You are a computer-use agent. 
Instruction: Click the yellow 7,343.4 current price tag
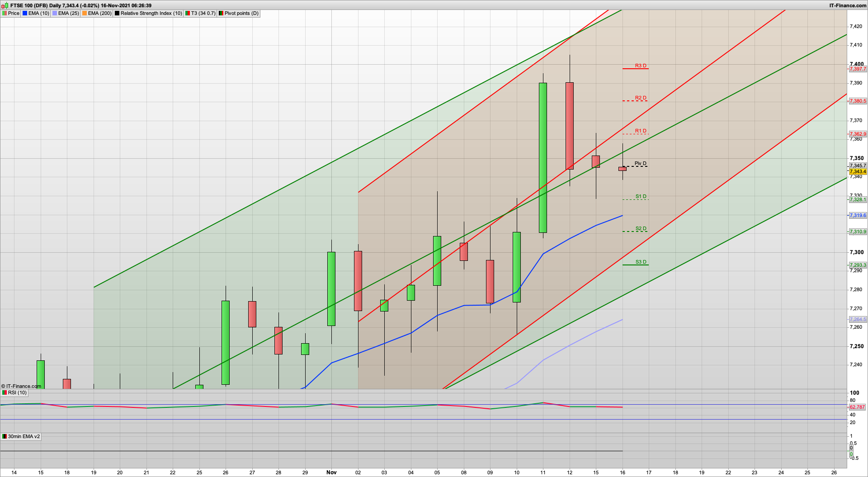pos(858,171)
